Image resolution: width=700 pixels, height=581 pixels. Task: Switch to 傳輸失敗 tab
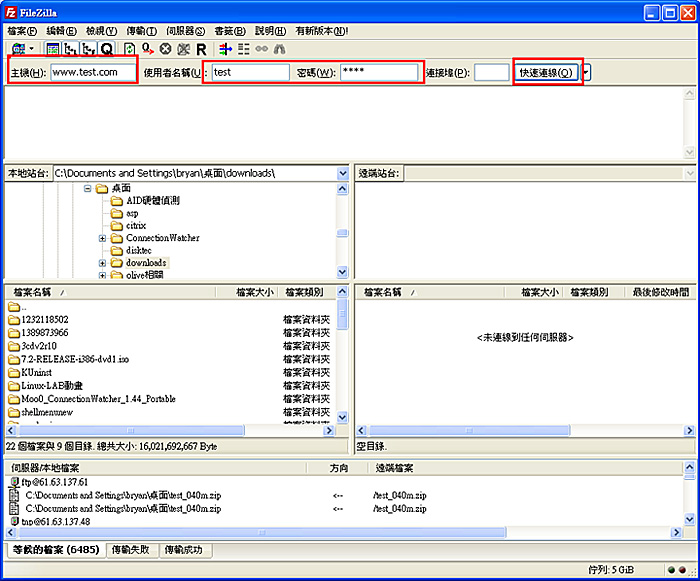click(130, 550)
